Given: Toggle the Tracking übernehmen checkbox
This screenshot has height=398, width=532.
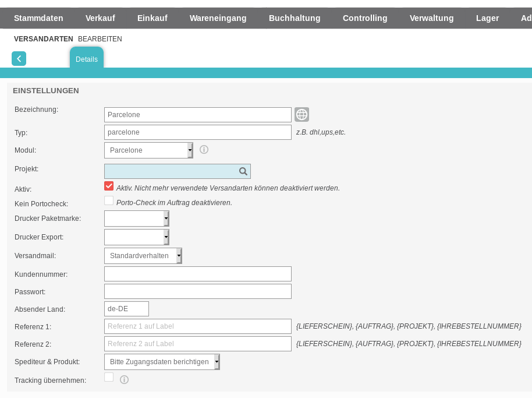Looking at the screenshot, I should click(x=109, y=378).
